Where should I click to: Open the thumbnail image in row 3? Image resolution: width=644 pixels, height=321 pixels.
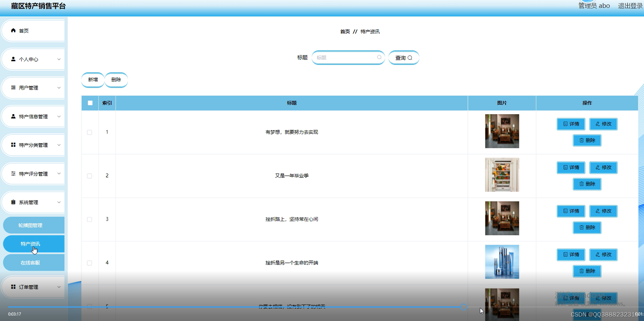502,218
